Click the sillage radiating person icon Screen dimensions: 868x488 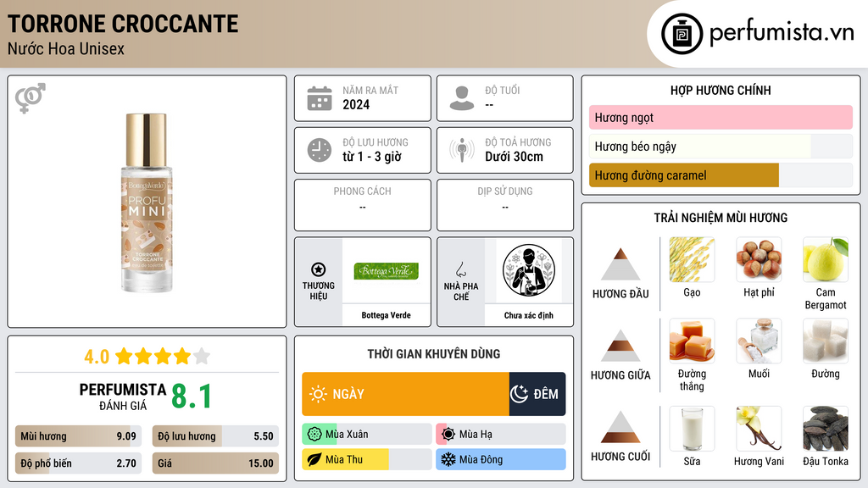(462, 150)
